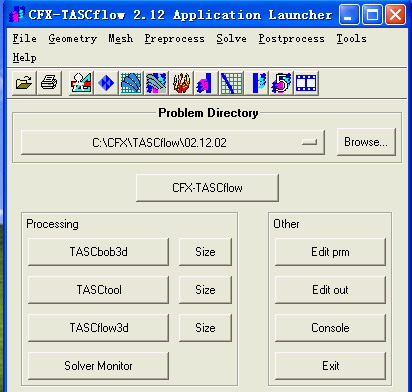The width and height of the screenshot is (412, 392).
Task: Close the Application Launcher window
Action: [x=396, y=15]
